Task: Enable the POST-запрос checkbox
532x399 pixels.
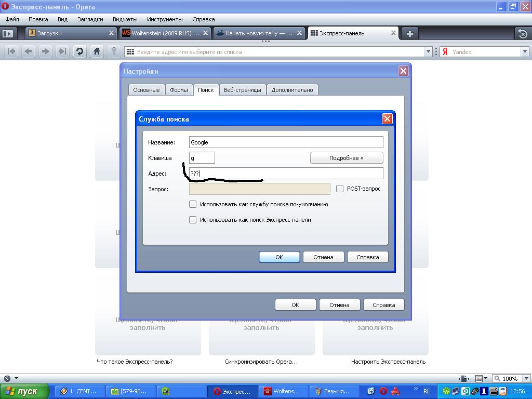Action: click(x=340, y=189)
